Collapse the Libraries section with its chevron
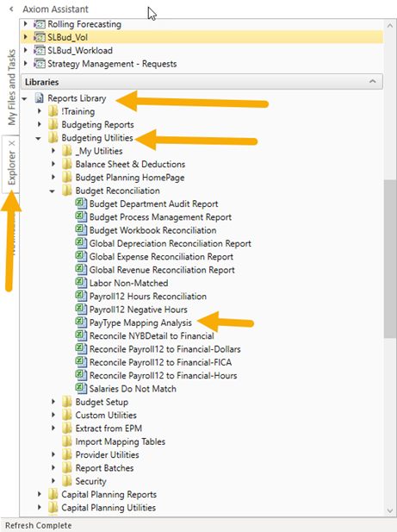The height and width of the screenshot is (532, 397). click(373, 81)
